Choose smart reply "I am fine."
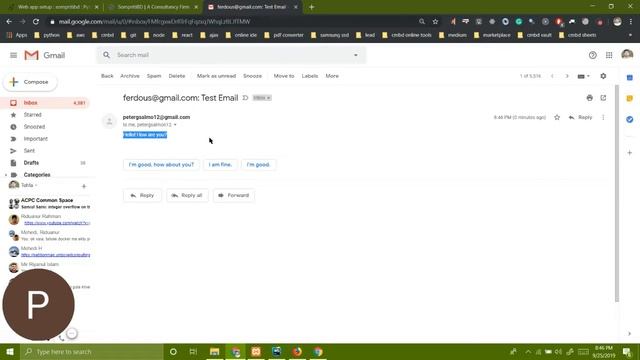This screenshot has height=360, width=640. [220, 164]
